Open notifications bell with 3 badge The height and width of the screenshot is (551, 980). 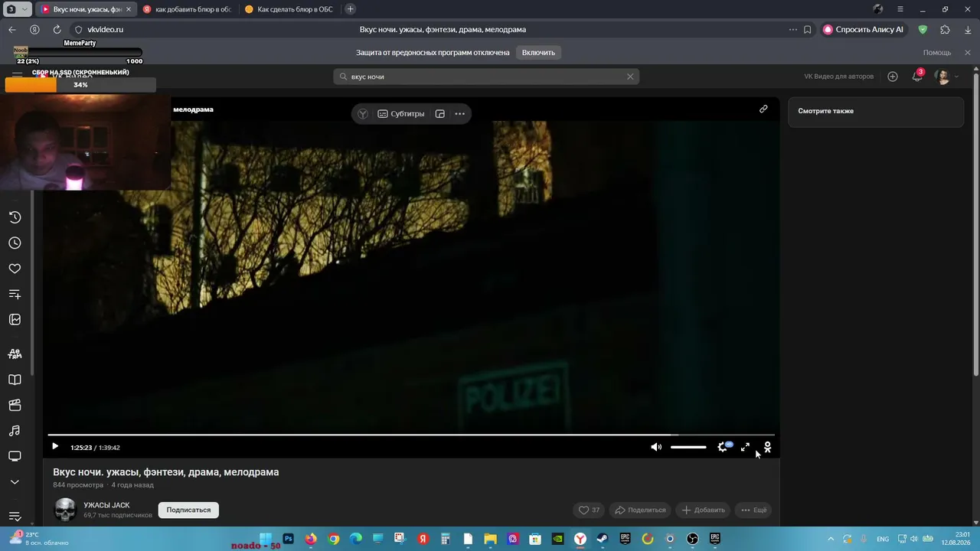click(917, 77)
